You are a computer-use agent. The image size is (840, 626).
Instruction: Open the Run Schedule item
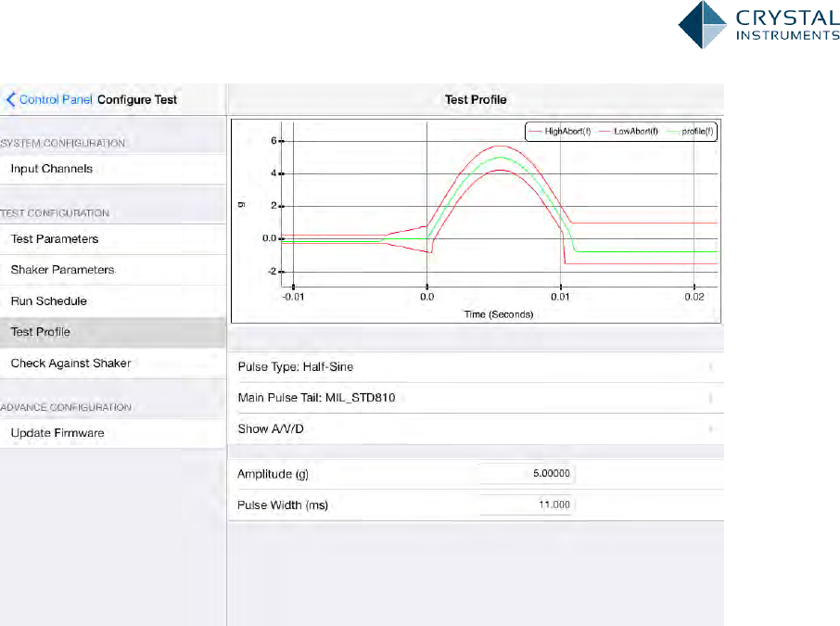click(112, 300)
